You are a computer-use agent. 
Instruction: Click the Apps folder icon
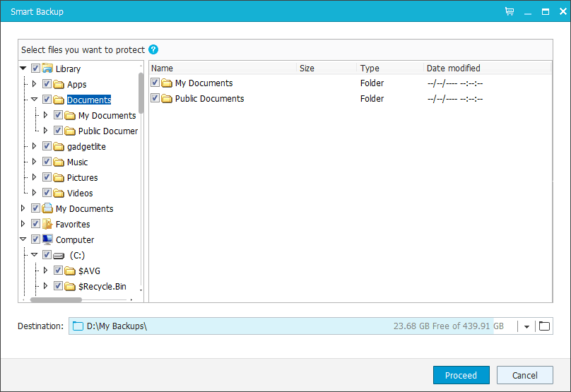point(59,85)
